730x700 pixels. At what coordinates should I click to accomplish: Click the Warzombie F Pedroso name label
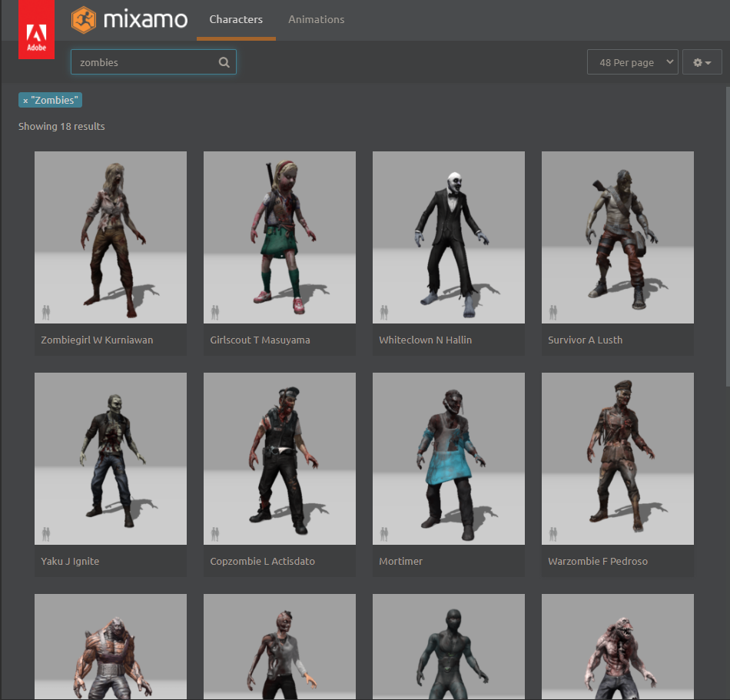pyautogui.click(x=597, y=561)
